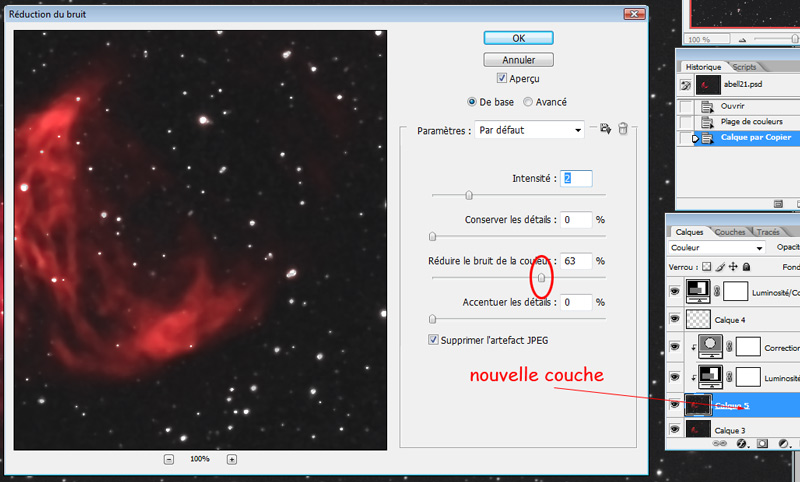Click the abell21.psd snapshot thumbnail
The width and height of the screenshot is (800, 482).
point(708,85)
